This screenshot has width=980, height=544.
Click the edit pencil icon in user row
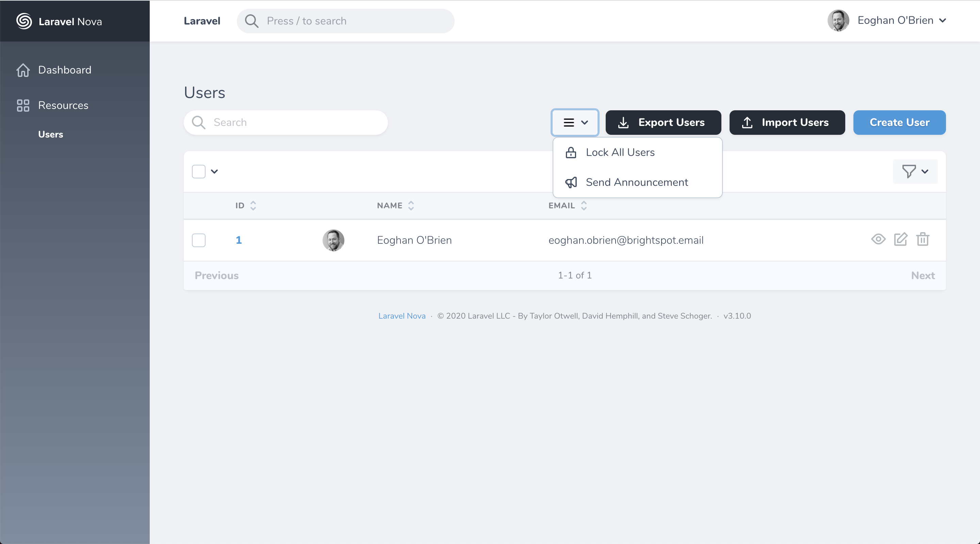[900, 239]
